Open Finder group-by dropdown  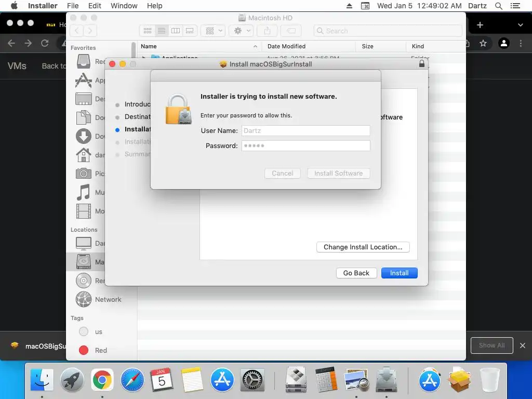pyautogui.click(x=213, y=31)
